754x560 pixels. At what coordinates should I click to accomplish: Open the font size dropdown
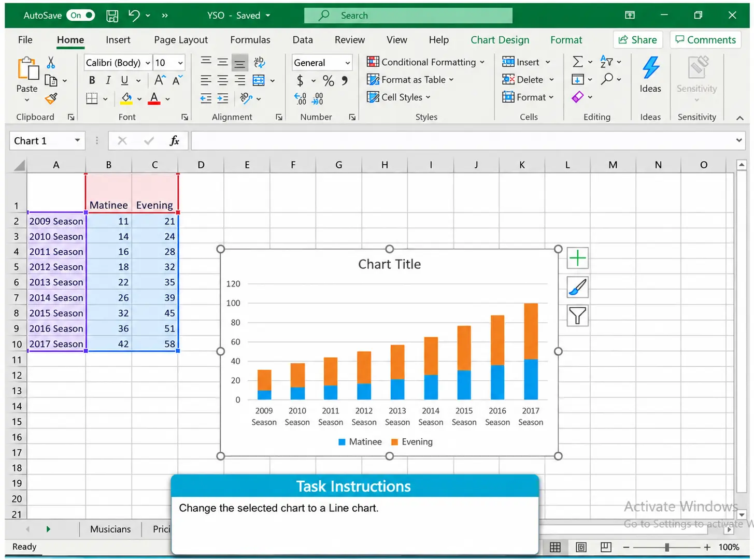(180, 63)
